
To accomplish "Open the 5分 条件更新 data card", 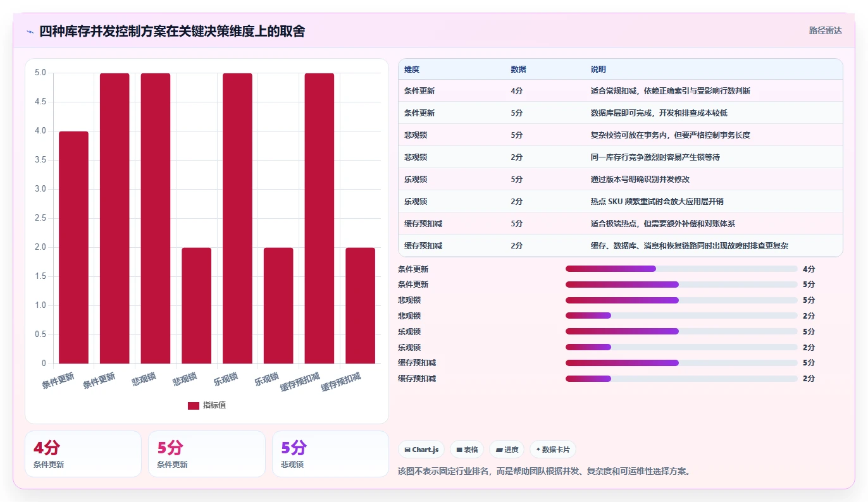I will (x=207, y=454).
